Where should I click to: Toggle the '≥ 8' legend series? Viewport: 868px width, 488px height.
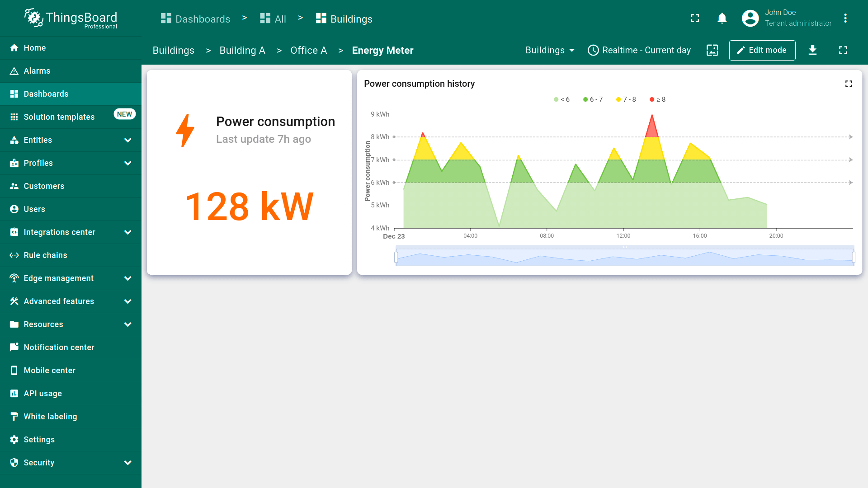(x=657, y=99)
